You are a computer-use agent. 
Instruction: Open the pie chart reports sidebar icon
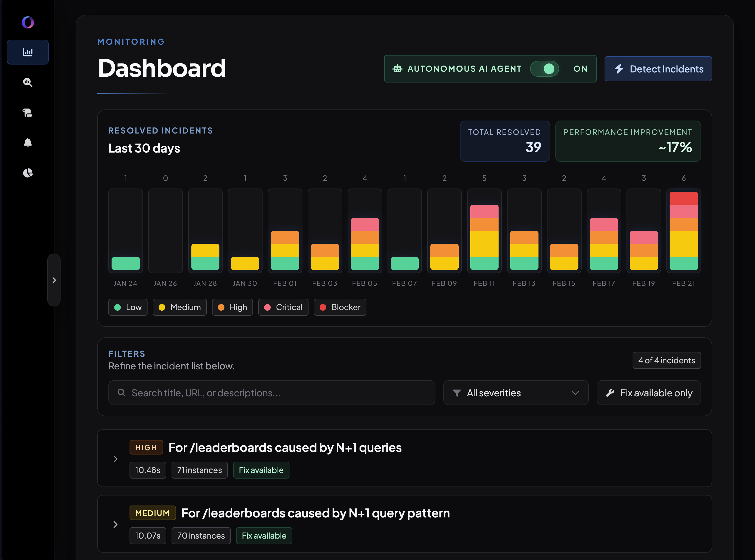click(27, 173)
